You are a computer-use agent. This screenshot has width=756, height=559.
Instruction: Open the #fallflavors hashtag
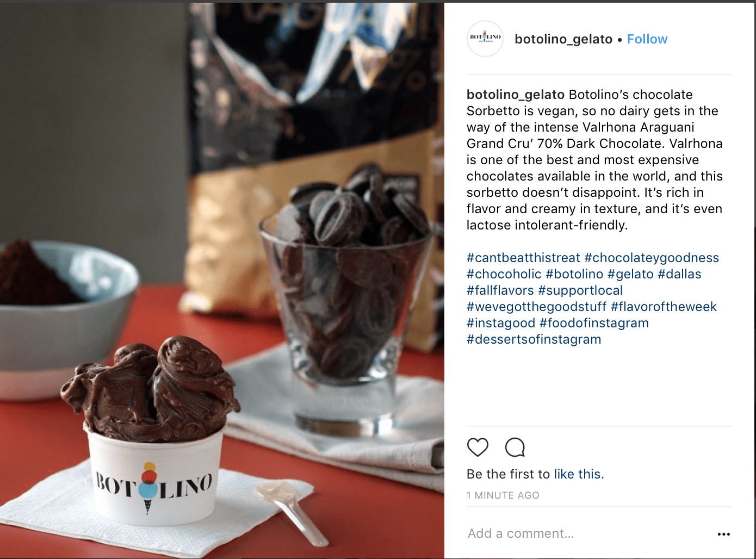[x=500, y=290]
